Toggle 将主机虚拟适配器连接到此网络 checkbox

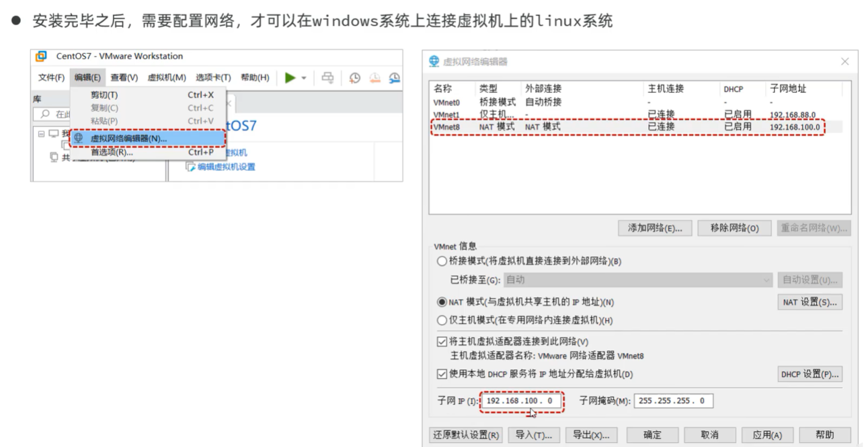pyautogui.click(x=442, y=341)
